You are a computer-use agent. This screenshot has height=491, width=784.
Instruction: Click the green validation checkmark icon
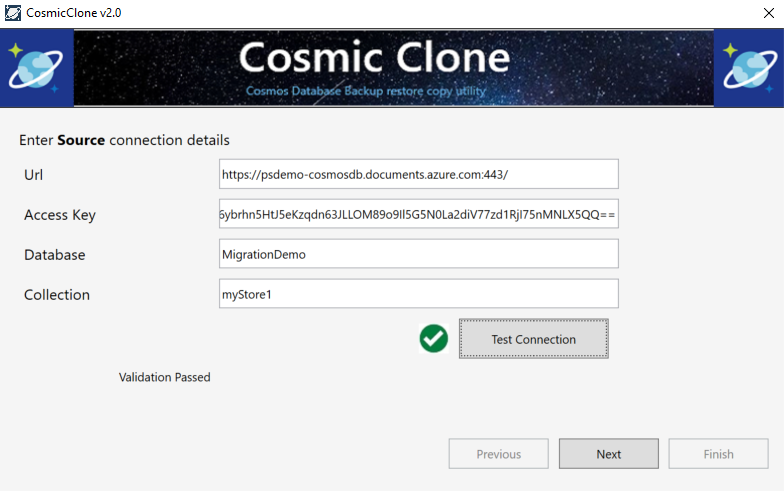[x=434, y=338]
